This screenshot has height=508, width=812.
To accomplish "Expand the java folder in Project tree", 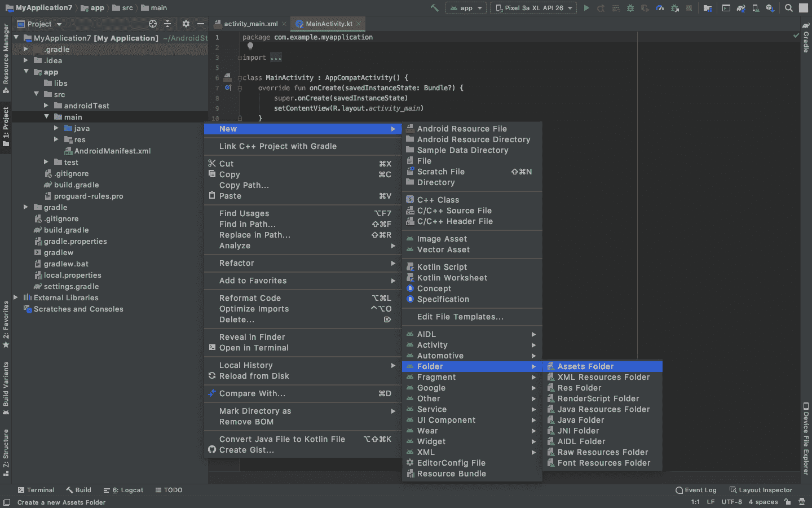I will coord(56,128).
